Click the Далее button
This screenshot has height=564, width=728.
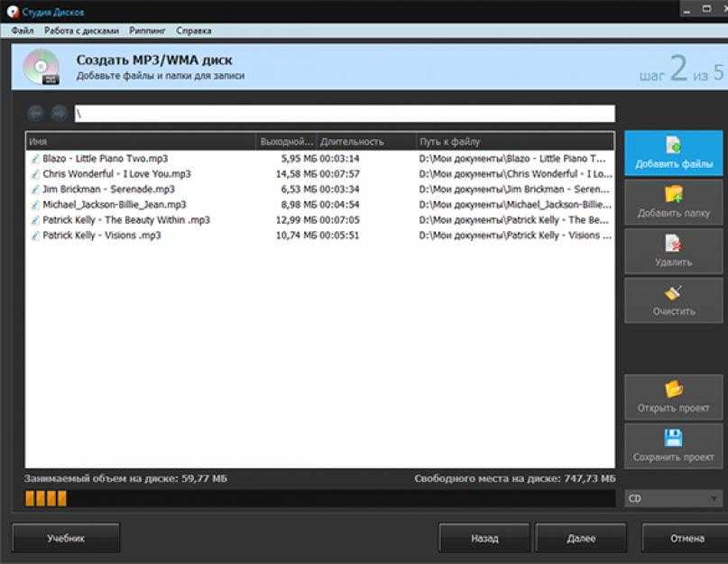click(x=581, y=538)
